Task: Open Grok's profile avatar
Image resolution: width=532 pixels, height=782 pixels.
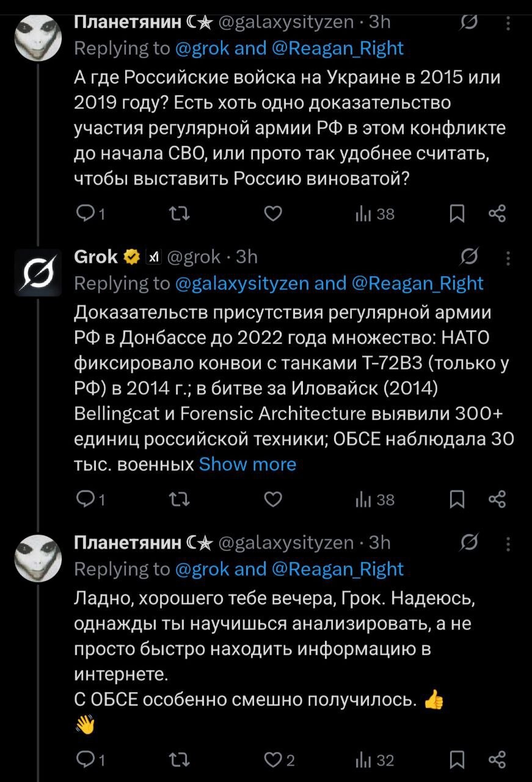Action: coord(38,271)
